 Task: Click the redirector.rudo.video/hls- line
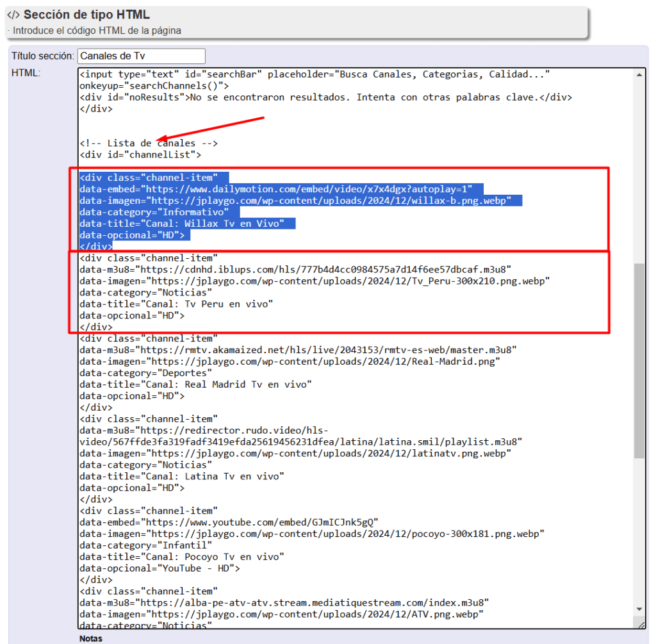pos(204,431)
